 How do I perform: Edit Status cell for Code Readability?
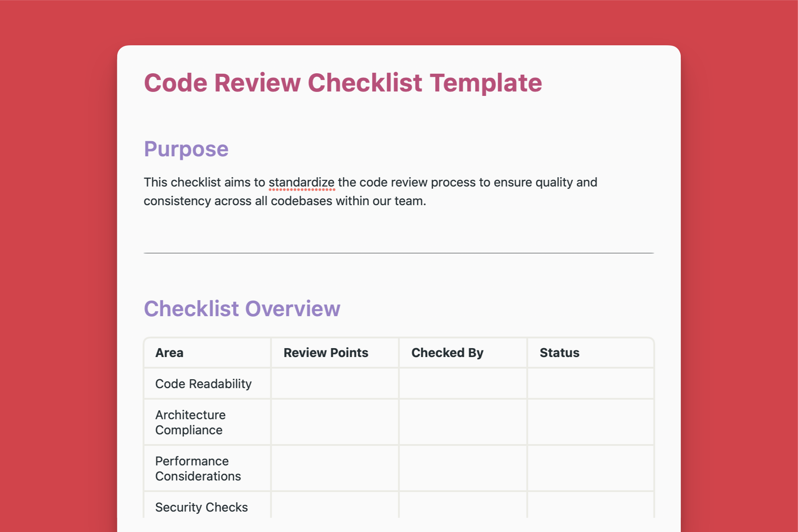[590, 384]
